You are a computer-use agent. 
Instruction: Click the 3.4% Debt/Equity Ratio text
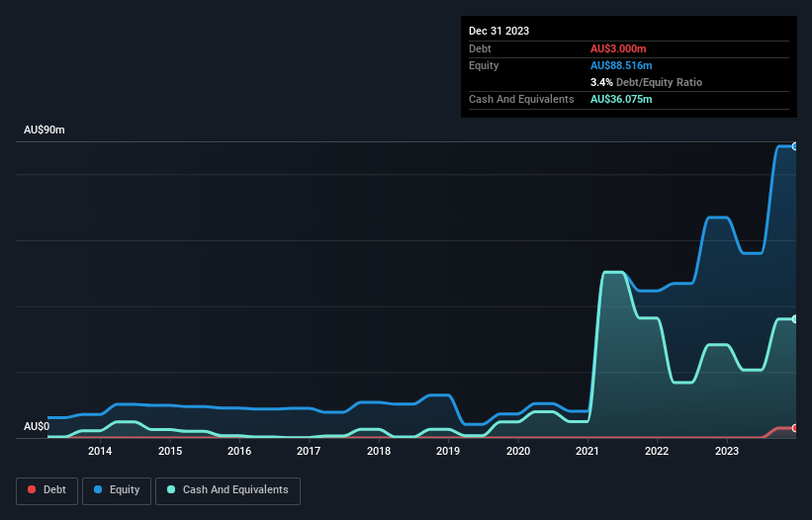pos(646,82)
